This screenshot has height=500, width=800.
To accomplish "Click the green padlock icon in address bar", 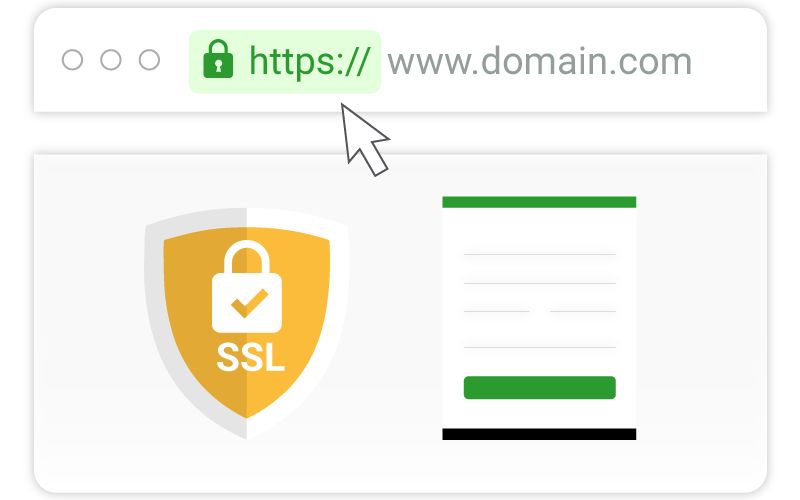I will (x=218, y=59).
